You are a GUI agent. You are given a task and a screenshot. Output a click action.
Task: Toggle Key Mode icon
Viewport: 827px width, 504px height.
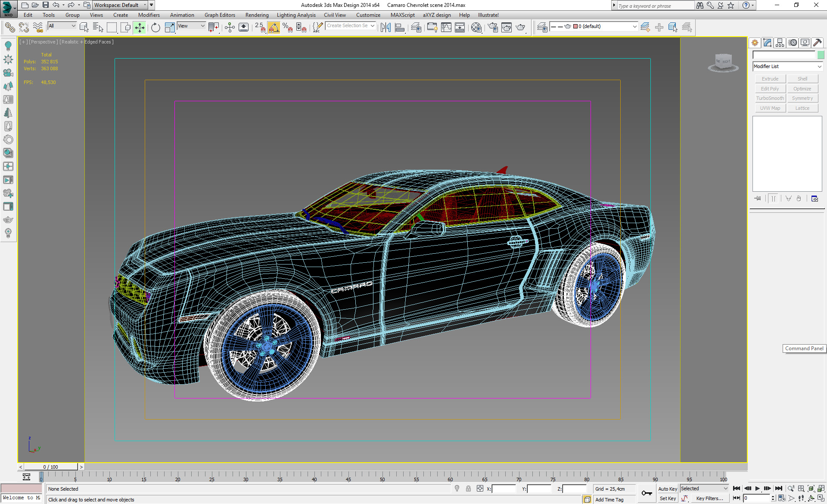click(x=737, y=498)
